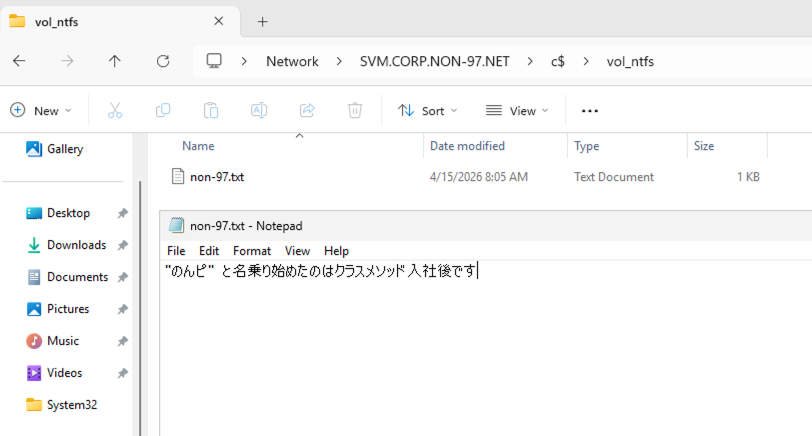
Task: Open Notepad Format menu
Action: click(x=252, y=251)
